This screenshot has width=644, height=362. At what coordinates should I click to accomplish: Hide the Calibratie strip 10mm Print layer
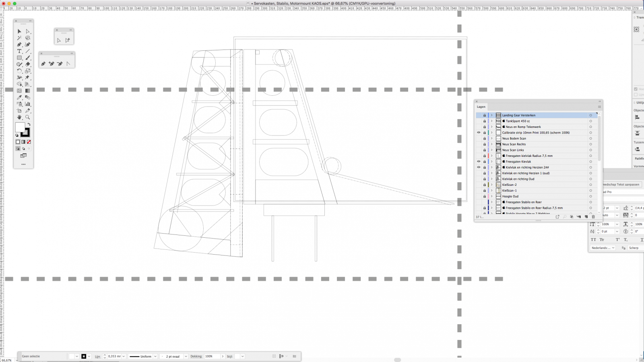pyautogui.click(x=479, y=133)
